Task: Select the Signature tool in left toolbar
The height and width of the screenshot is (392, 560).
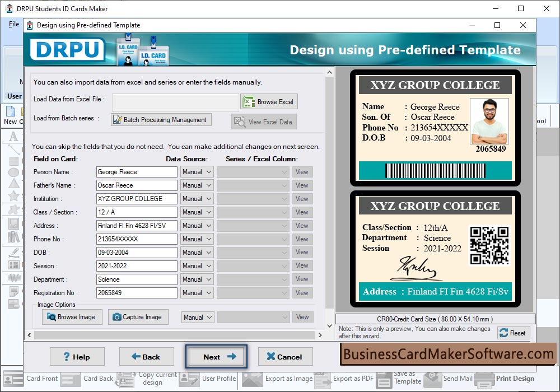Action: click(13, 253)
